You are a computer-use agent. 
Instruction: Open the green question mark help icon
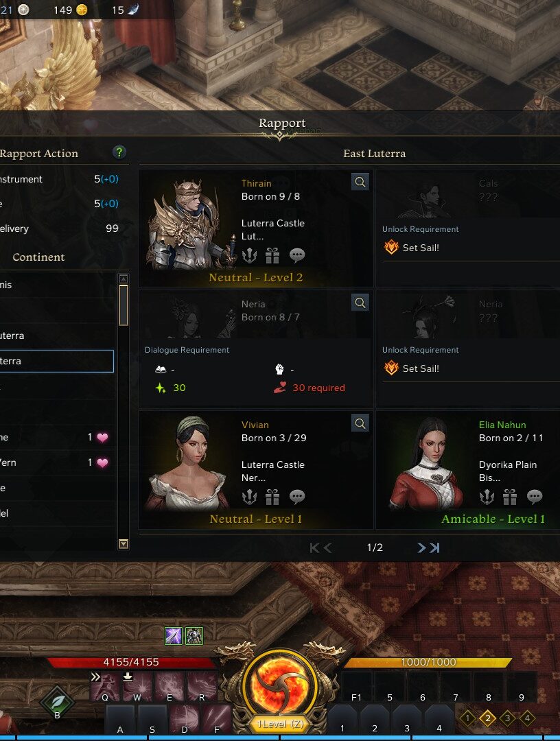tap(119, 152)
